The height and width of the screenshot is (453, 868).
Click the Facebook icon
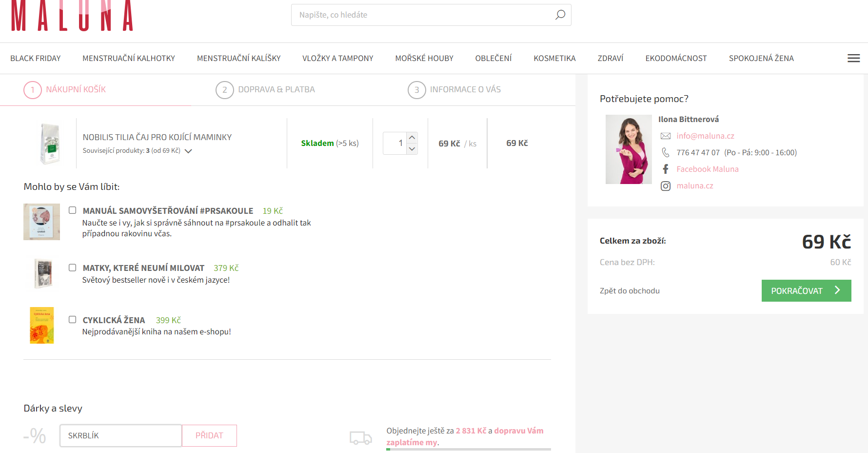(665, 169)
